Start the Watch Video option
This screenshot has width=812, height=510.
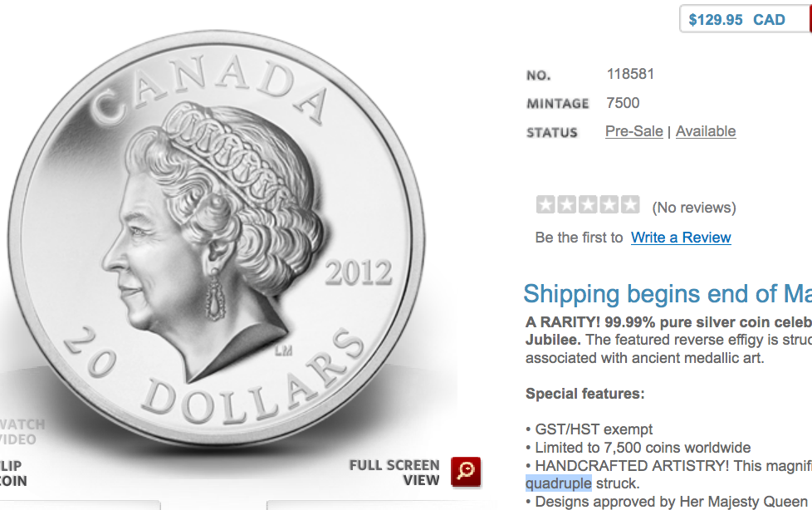tap(20, 432)
